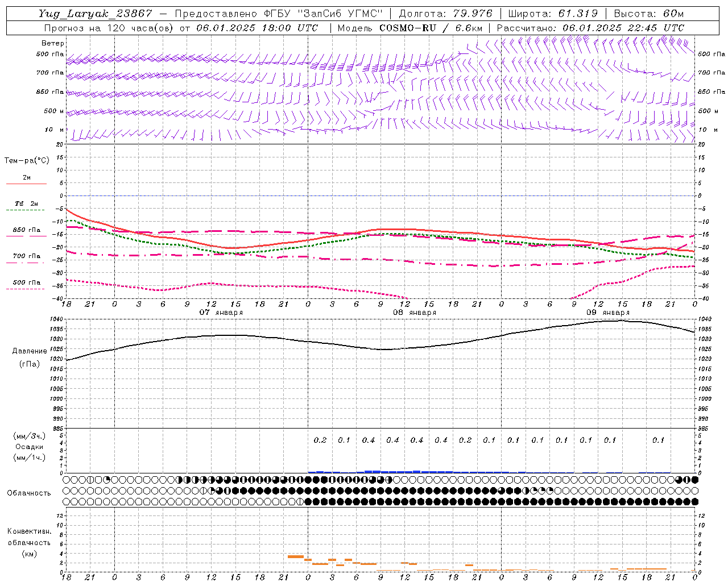The image size is (728, 582).
Task: Click the (гПа) unit label under Давление
Action: [30, 364]
